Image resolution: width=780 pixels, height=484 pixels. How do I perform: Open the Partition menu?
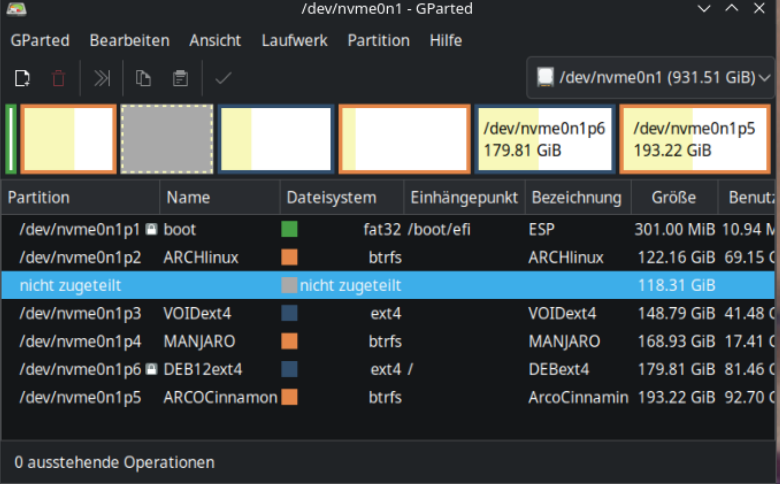[378, 41]
